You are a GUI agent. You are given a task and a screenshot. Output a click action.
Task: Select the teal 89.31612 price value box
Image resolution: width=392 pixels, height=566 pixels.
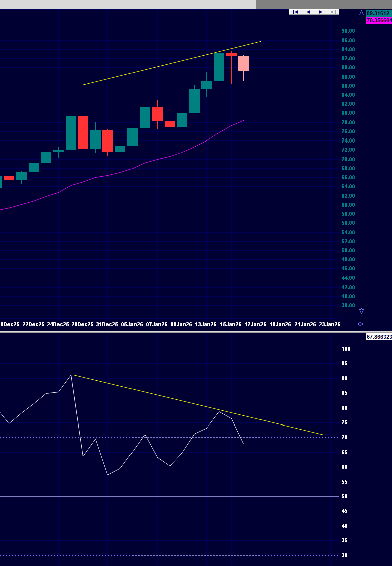pos(379,14)
